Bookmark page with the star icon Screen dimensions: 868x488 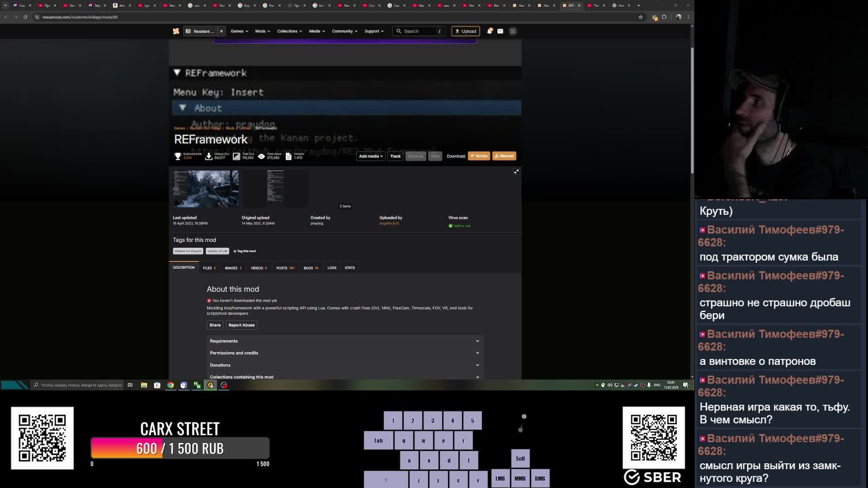click(641, 17)
